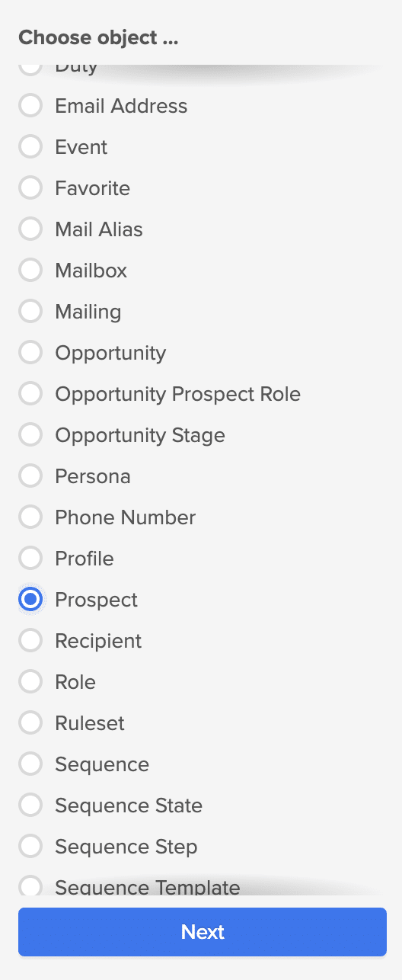Select Favorite as the object

click(30, 188)
